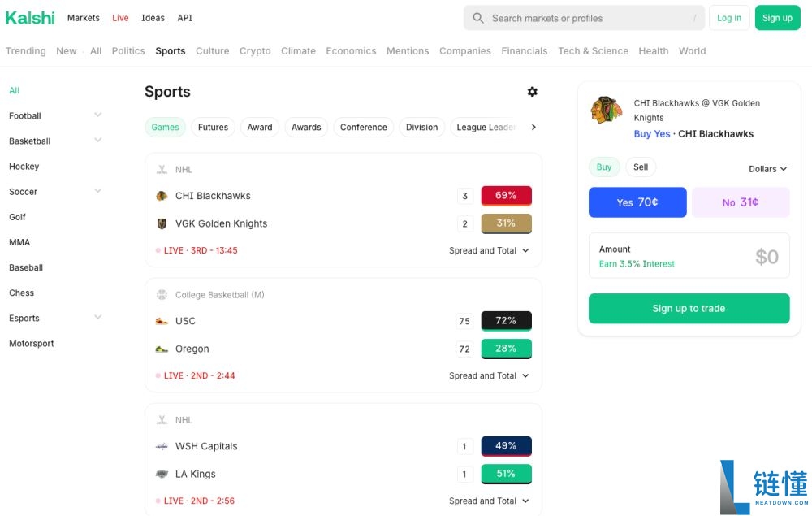Click the NHL hockey icon above CHI Blackhawks
The height and width of the screenshot is (516, 812).
[x=162, y=169]
